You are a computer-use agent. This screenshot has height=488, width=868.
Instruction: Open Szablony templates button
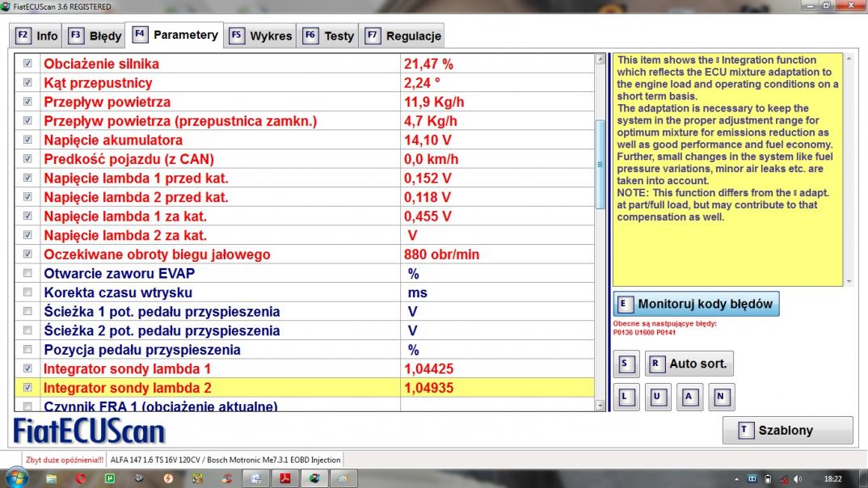click(x=787, y=431)
